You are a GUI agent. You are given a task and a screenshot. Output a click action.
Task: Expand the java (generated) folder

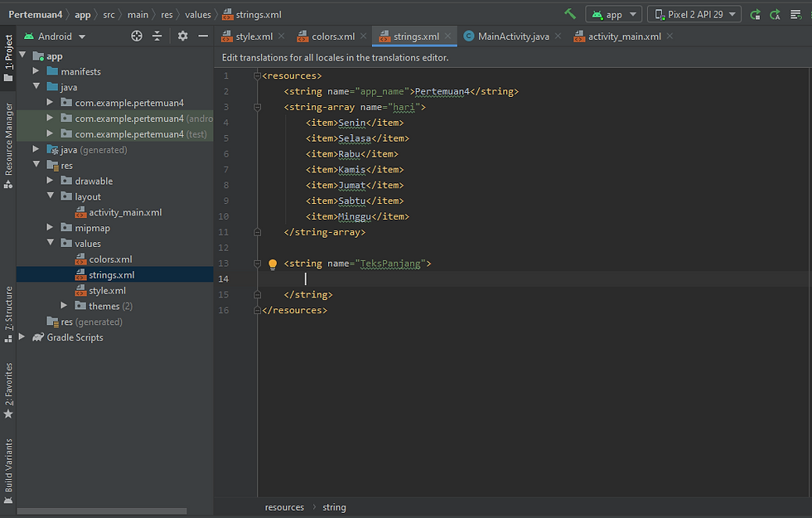point(36,149)
